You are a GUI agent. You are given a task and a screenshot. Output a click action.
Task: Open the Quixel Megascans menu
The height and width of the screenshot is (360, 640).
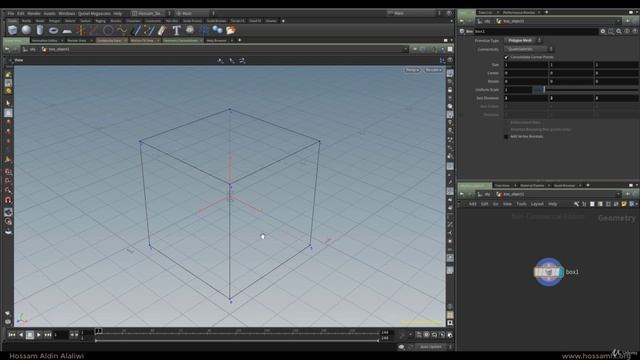(x=94, y=13)
